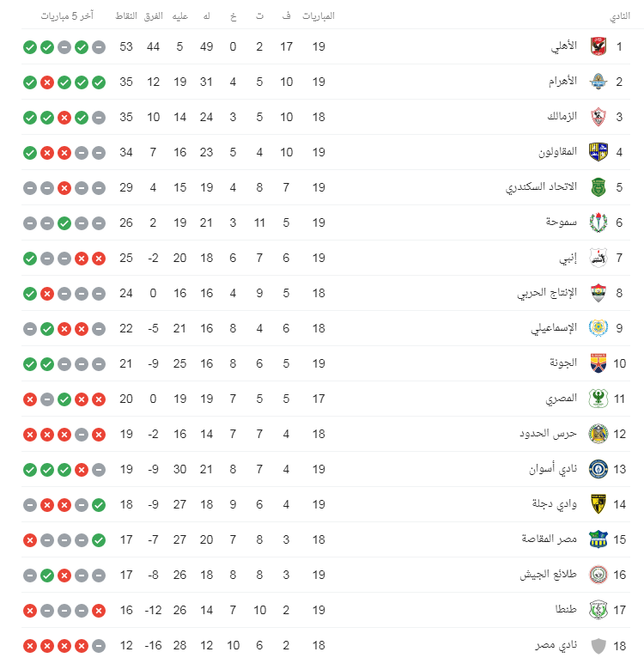Click Smouha's green win result circle

(64, 223)
